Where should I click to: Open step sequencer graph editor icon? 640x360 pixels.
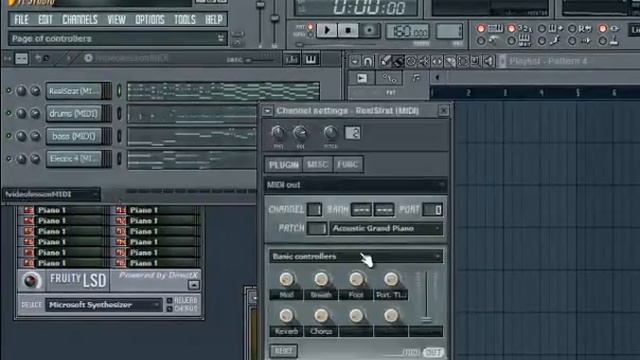(291, 60)
